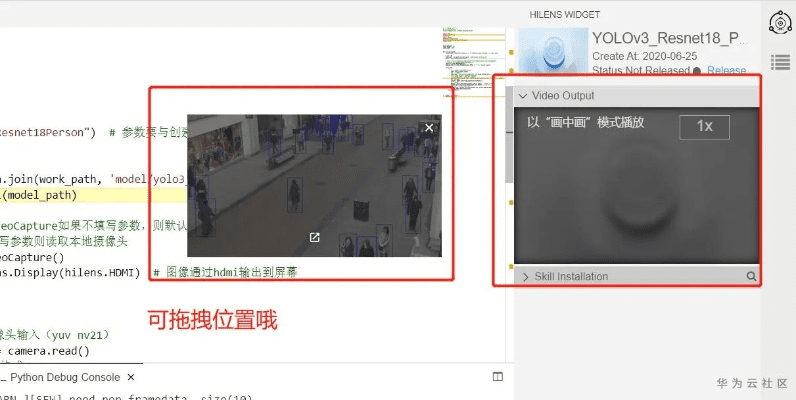Click the pop-out icon on floating video
Image resolution: width=796 pixels, height=400 pixels.
tap(315, 238)
